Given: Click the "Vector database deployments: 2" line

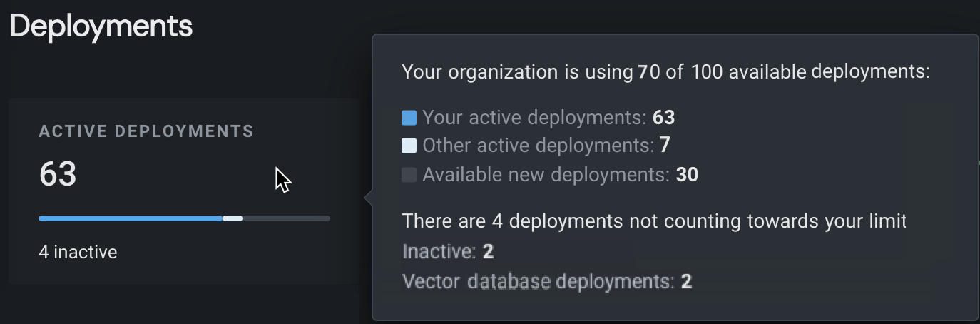Looking at the screenshot, I should [547, 281].
